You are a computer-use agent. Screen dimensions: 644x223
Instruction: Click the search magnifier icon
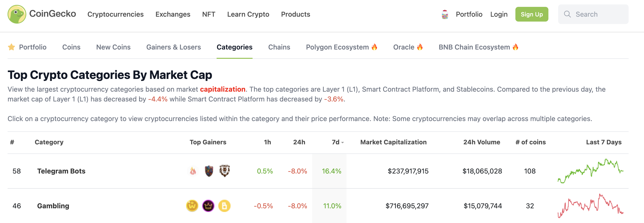[x=567, y=14]
